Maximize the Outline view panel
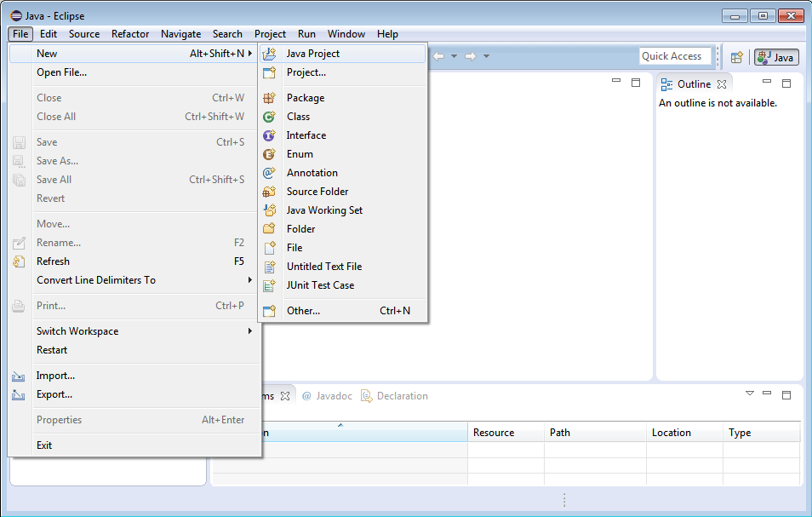This screenshot has height=517, width=812. (x=786, y=83)
